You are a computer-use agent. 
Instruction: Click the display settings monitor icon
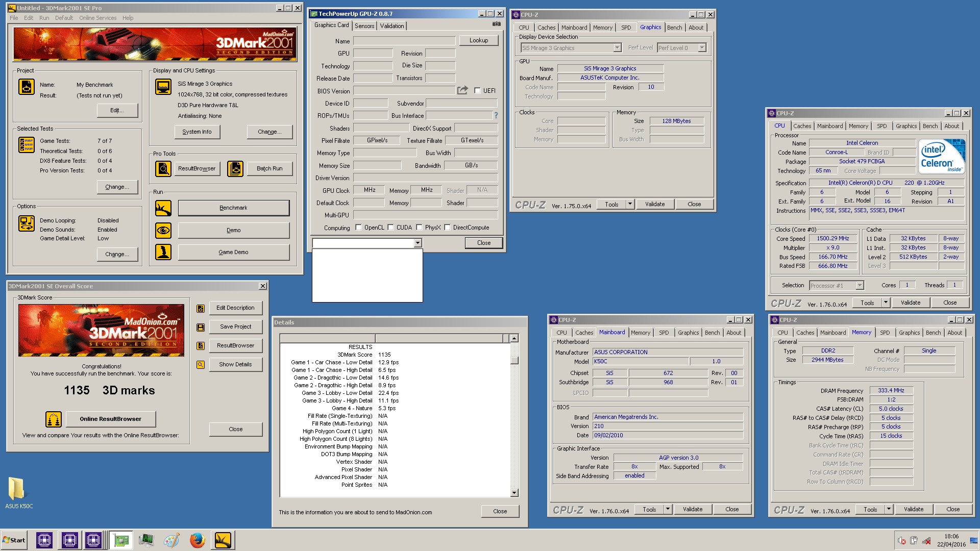tap(163, 87)
